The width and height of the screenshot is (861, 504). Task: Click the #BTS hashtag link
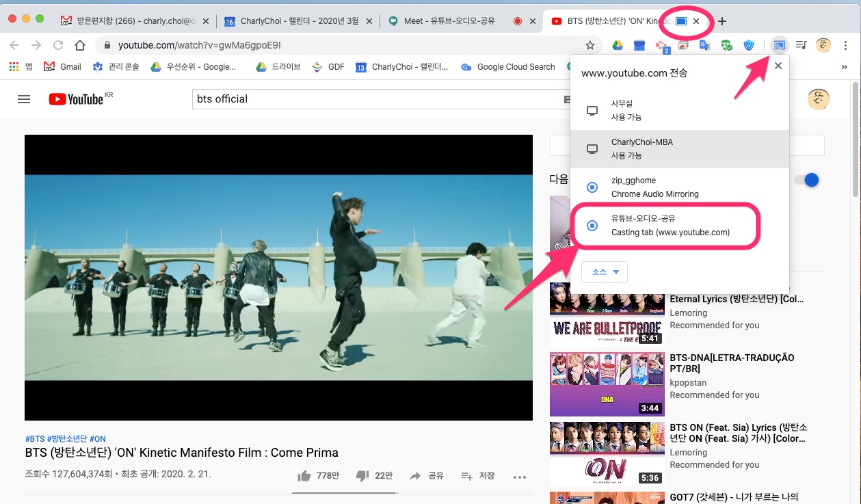(x=35, y=438)
